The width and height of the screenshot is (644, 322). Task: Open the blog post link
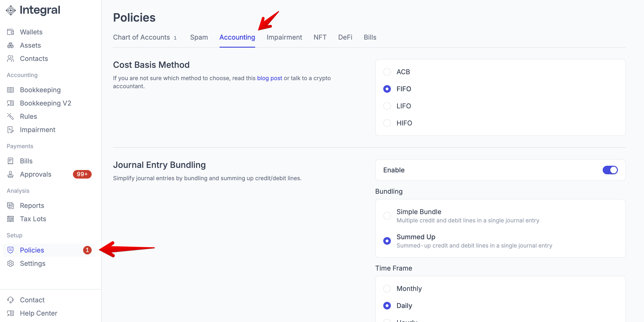coord(269,78)
